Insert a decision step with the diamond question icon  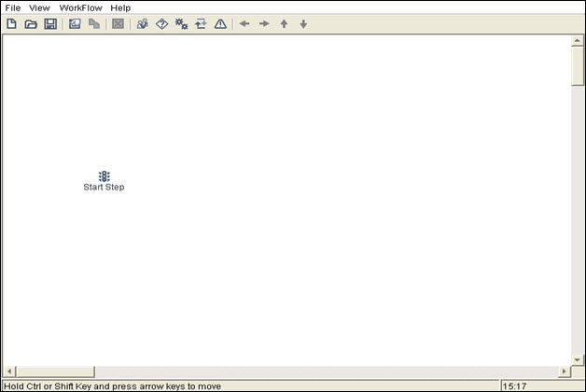(x=161, y=24)
